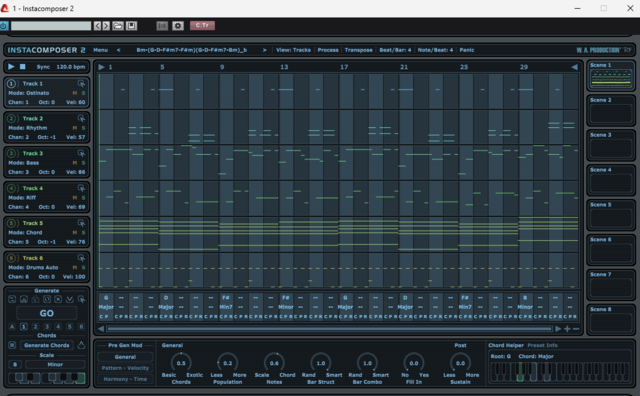640x396 pixels.
Task: Click the timeline start play marker
Action: click(101, 67)
